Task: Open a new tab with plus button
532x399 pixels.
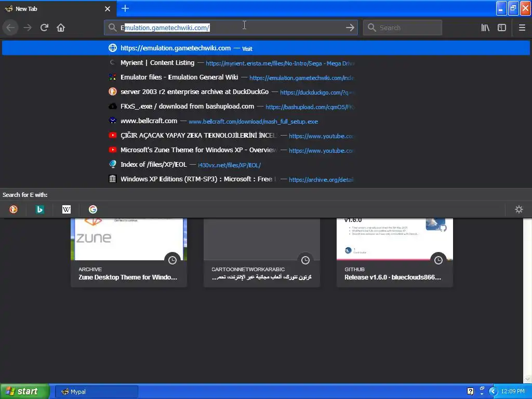Action: coord(125,8)
